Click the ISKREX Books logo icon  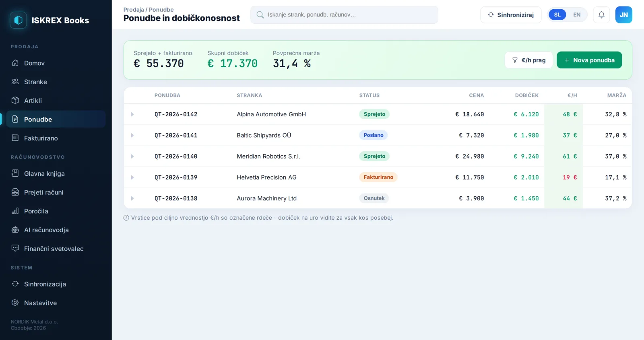18,20
